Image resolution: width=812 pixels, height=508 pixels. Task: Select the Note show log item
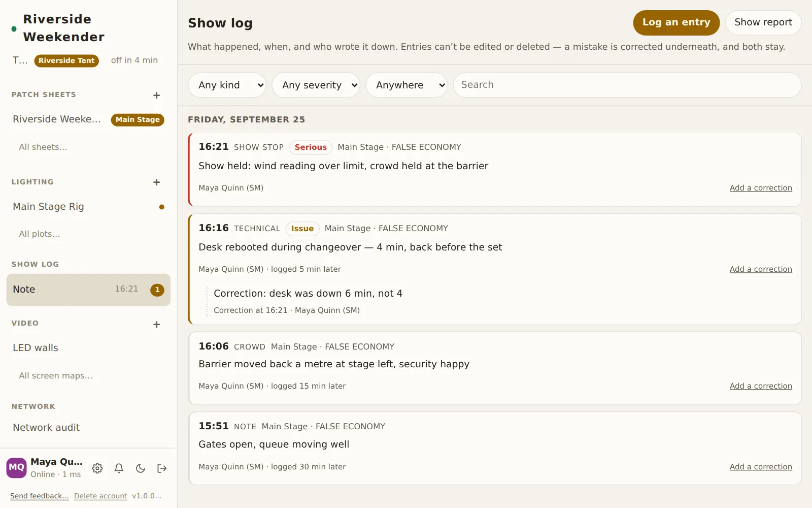tap(88, 290)
